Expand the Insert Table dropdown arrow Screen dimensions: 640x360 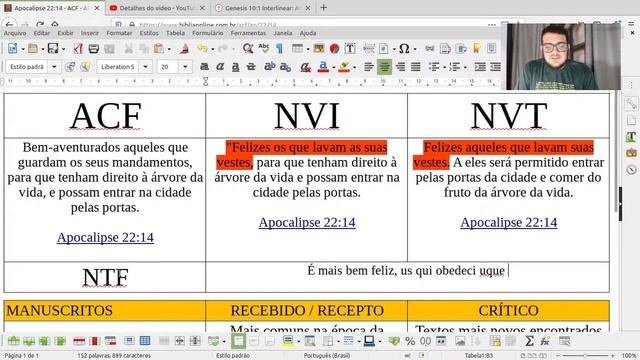[308, 49]
